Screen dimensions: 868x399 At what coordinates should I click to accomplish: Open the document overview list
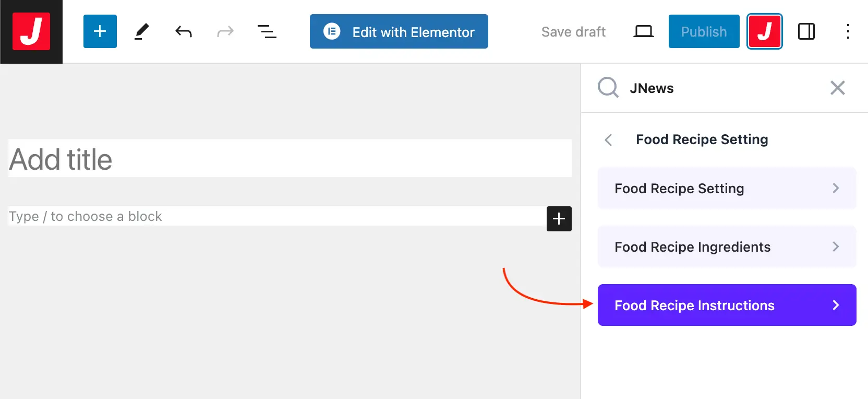(267, 32)
